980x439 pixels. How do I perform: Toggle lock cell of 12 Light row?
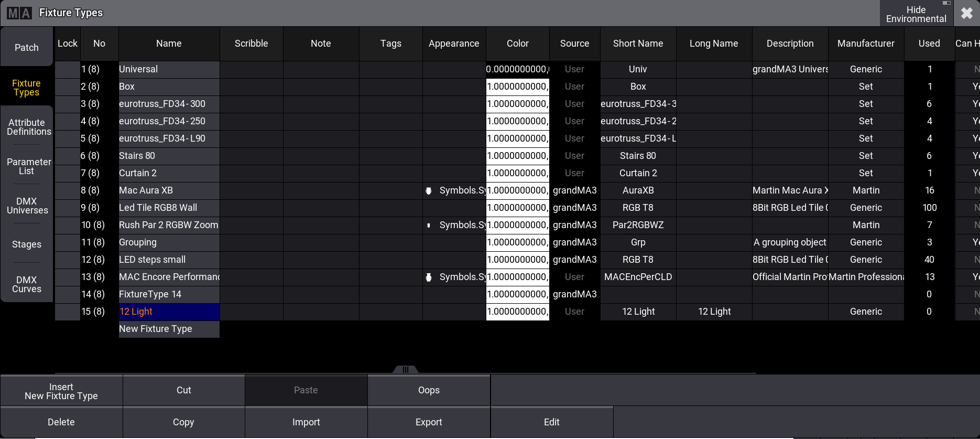click(x=67, y=312)
